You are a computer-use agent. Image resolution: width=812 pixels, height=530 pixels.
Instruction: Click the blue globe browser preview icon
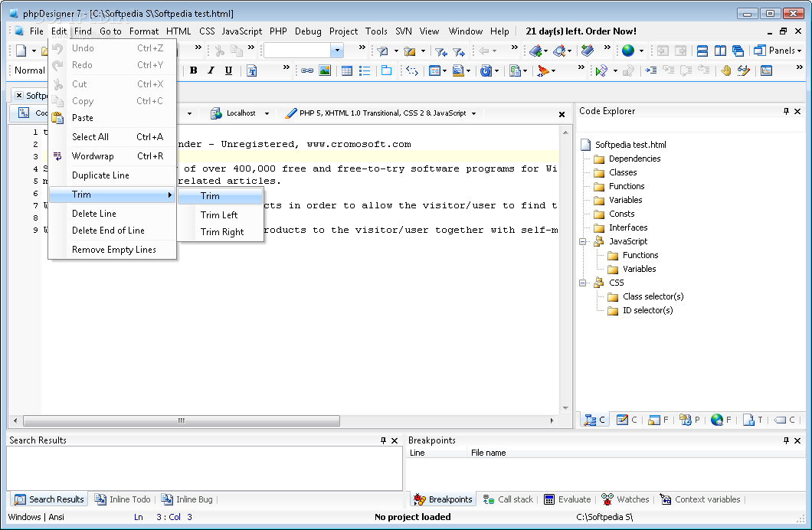628,51
